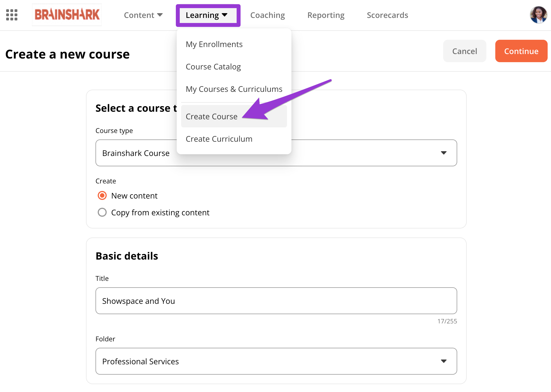This screenshot has height=392, width=551.
Task: Select the New content radio button
Action: point(102,195)
